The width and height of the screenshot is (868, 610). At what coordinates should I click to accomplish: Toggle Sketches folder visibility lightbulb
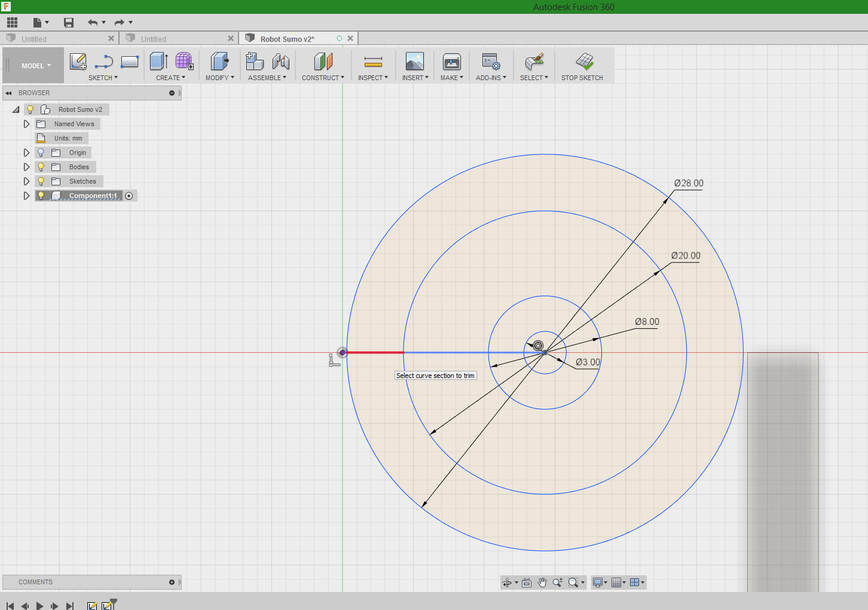pyautogui.click(x=41, y=181)
